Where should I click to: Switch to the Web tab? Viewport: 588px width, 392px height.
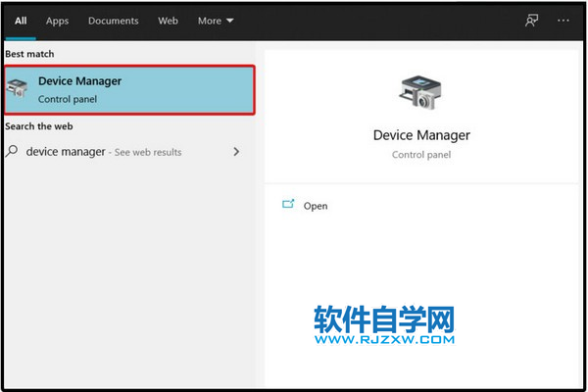click(168, 21)
